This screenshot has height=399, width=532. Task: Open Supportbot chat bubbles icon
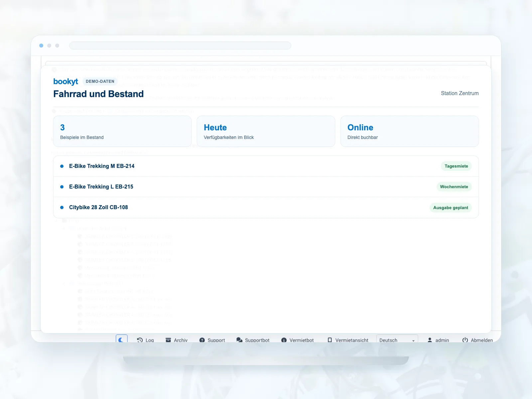[239, 340]
